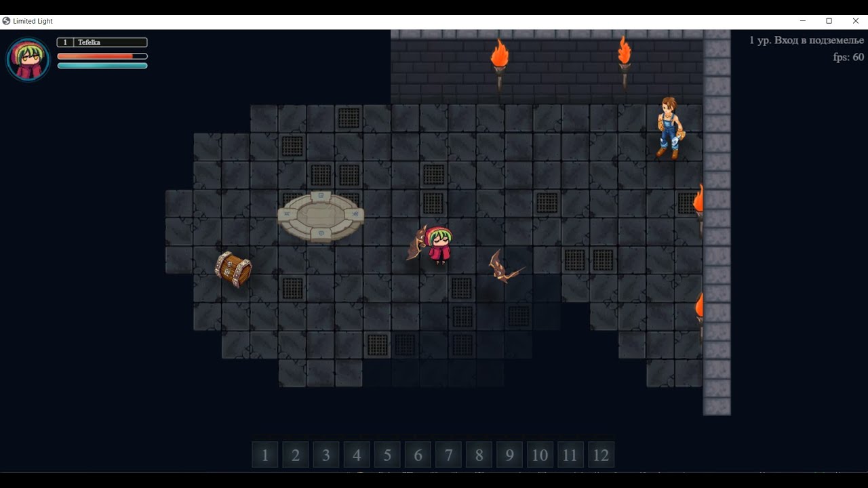Click the round stone teleport platform
The image size is (868, 488).
[x=321, y=216]
